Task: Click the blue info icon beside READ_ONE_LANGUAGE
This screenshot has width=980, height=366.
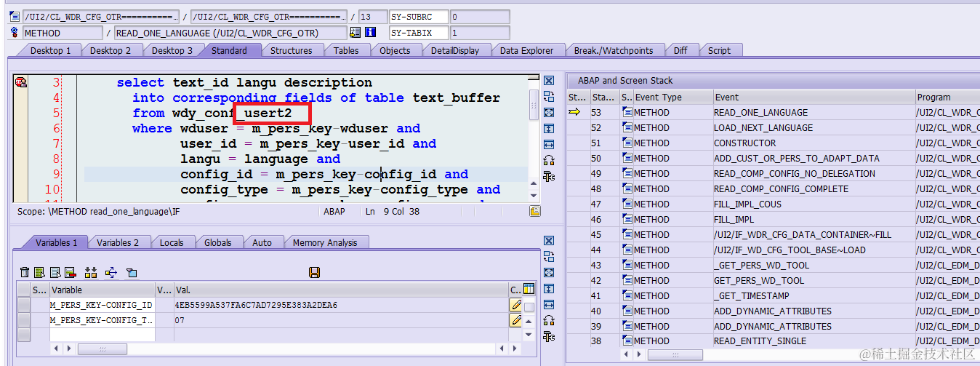Action: 370,33
